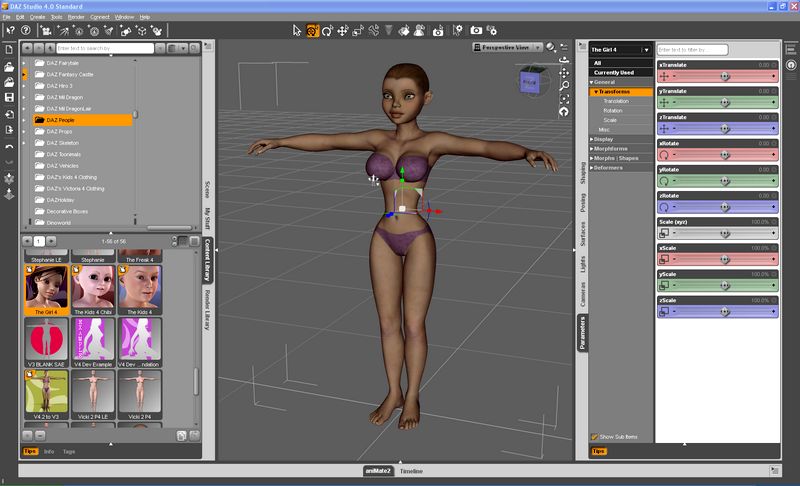Viewport: 800px width, 486px height.
Task: Select the DAZ Props folder
Action: point(59,132)
